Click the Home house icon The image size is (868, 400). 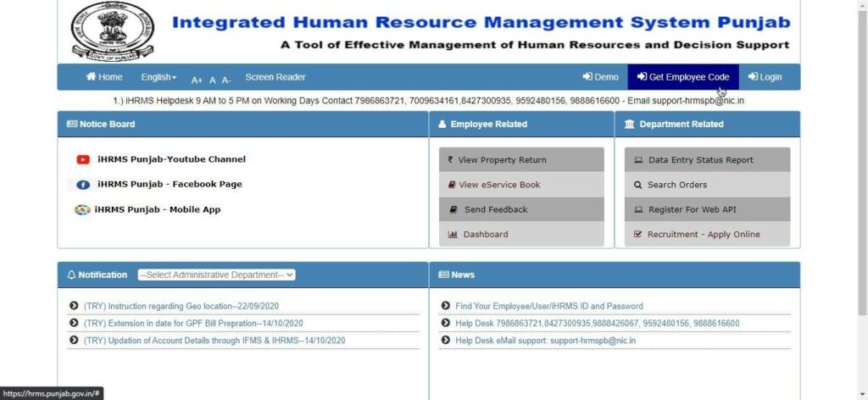[92, 77]
